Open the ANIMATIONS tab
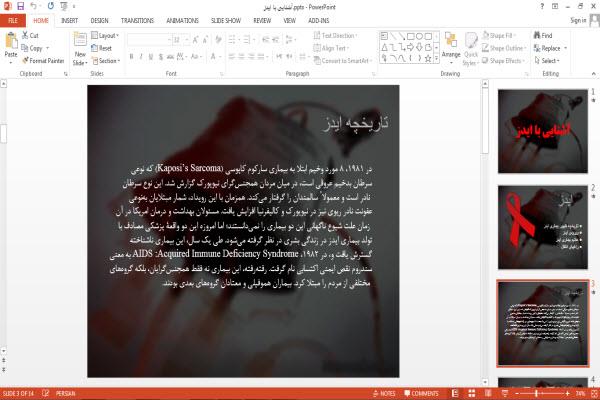 coord(183,21)
